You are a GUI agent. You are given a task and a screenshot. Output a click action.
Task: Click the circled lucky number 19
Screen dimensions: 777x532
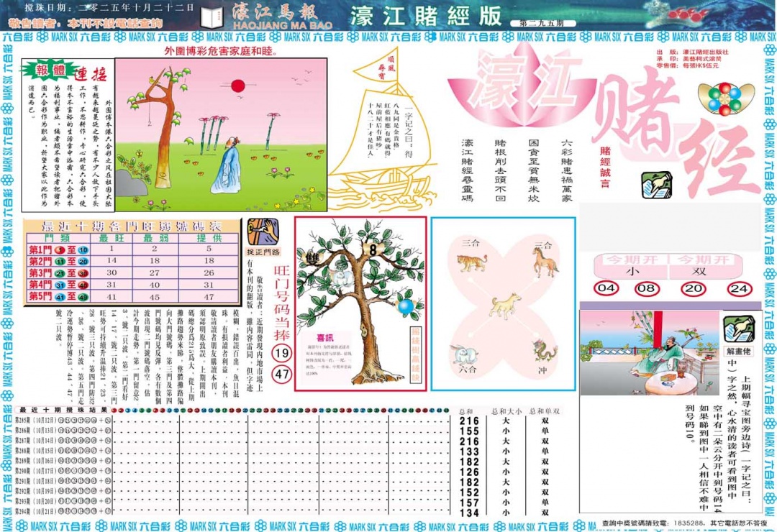281,352
